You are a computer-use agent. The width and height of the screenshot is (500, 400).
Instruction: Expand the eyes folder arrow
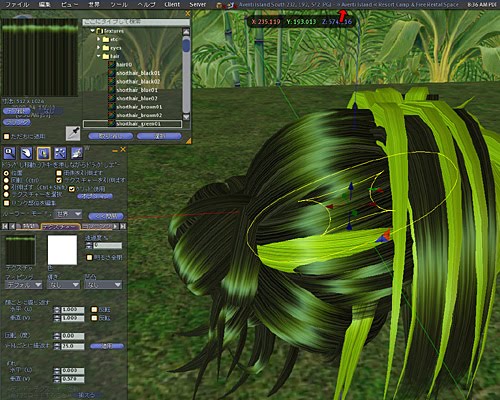pyautogui.click(x=99, y=48)
